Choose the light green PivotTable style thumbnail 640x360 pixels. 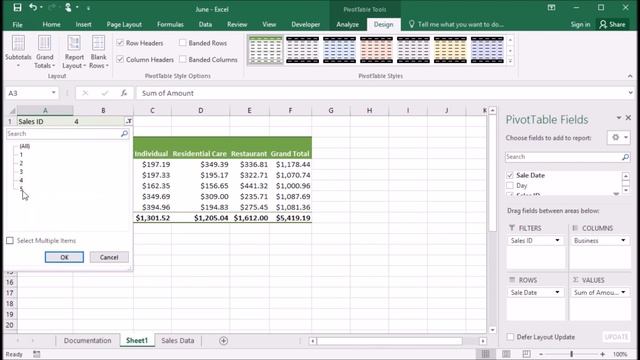(265, 50)
